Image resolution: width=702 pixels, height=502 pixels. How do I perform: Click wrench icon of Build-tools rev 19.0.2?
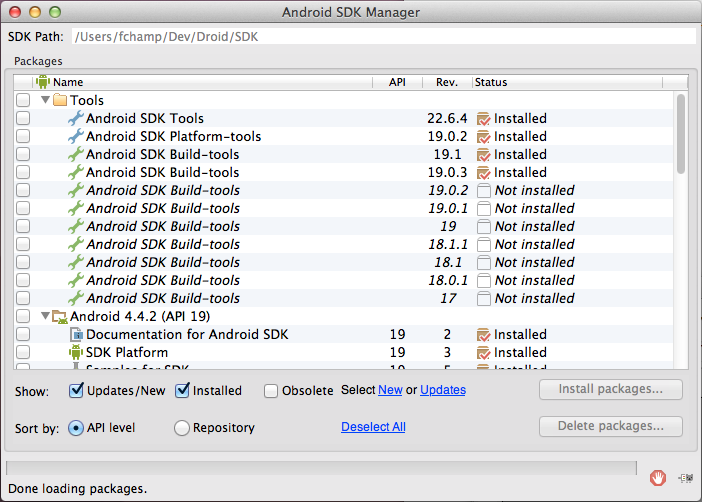(76, 190)
